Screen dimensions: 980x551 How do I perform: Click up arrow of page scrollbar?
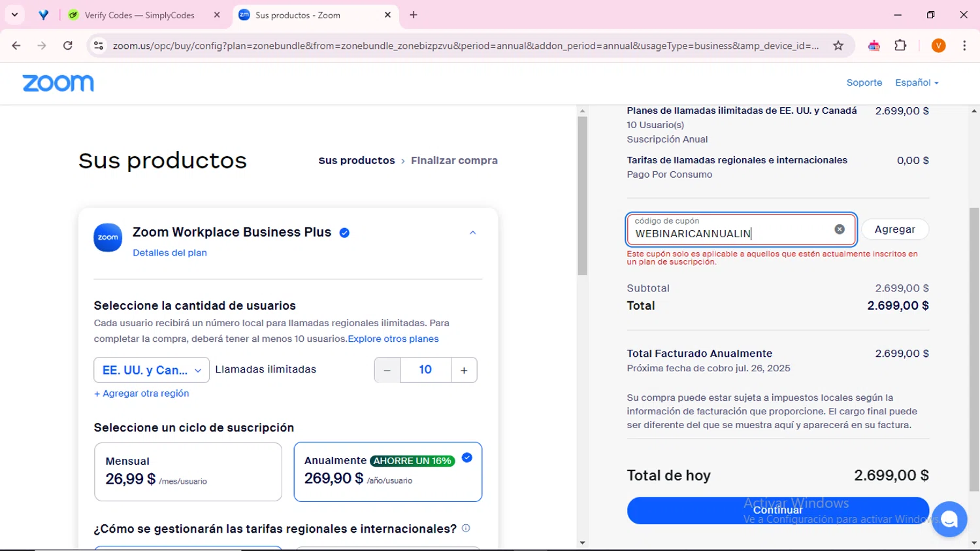point(974,111)
